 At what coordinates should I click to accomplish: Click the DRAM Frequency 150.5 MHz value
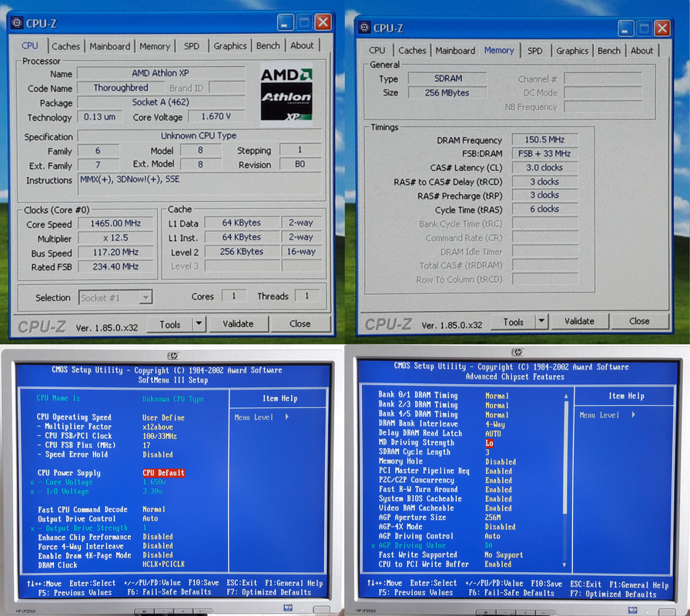[x=544, y=139]
